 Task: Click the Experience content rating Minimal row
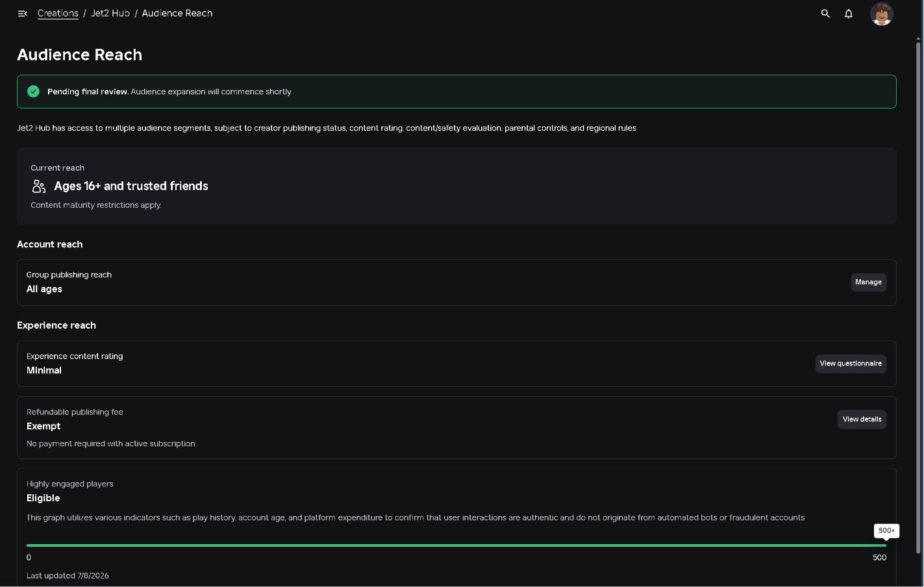pyautogui.click(x=456, y=364)
